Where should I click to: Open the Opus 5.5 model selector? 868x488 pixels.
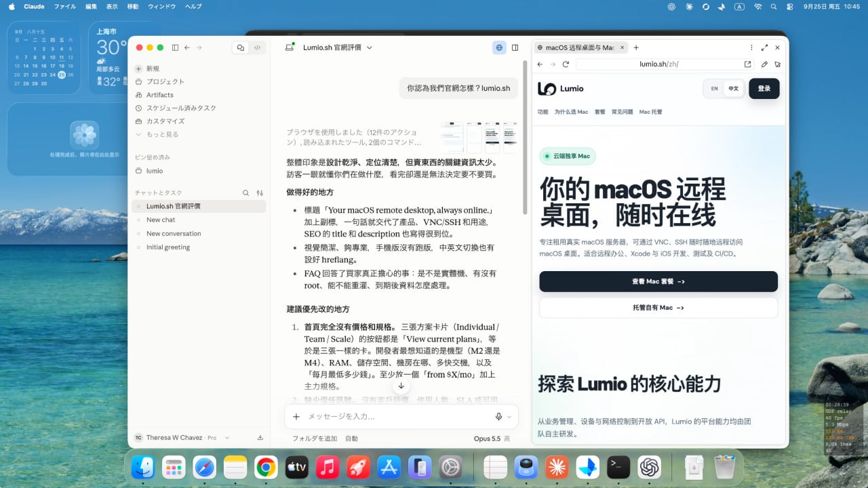[492, 439]
